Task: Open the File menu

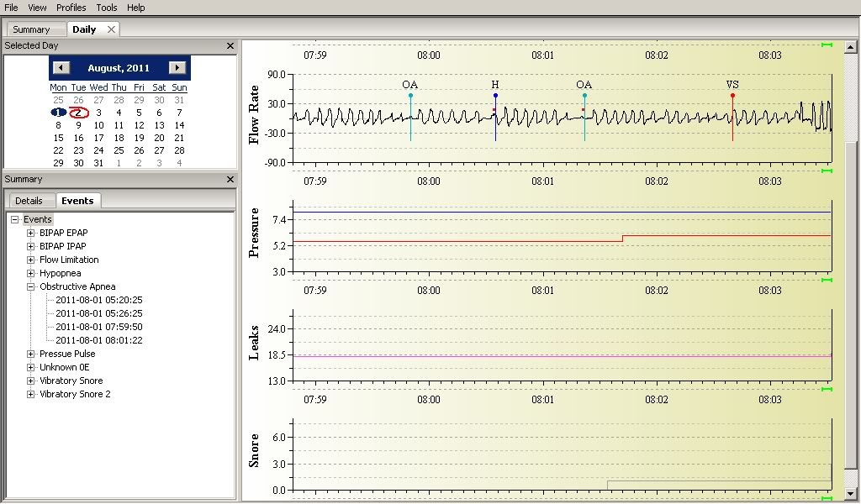Action: click(x=11, y=8)
